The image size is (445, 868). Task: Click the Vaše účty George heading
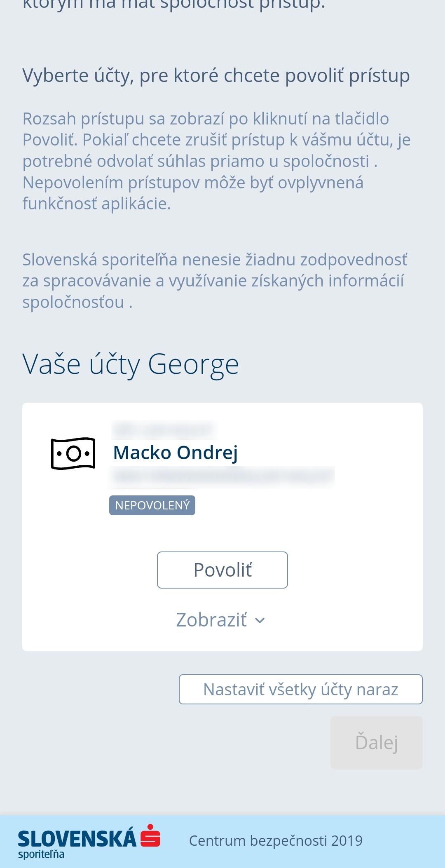click(x=131, y=364)
